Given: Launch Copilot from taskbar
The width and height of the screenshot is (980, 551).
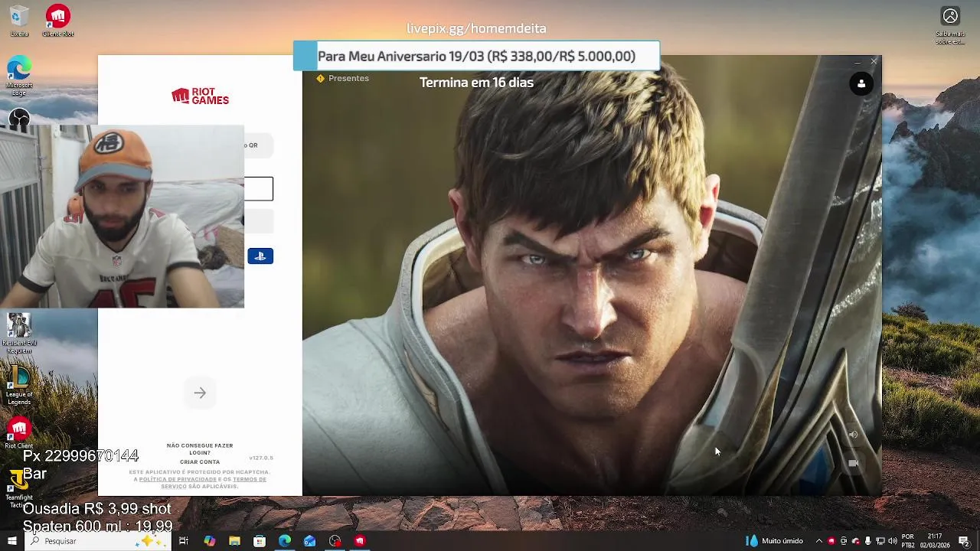Looking at the screenshot, I should 210,541.
